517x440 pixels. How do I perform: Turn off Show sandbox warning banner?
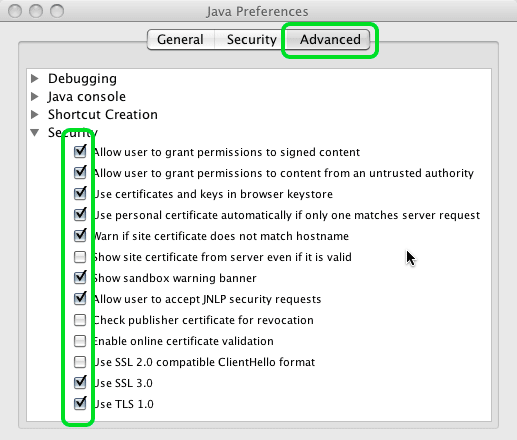[80, 278]
